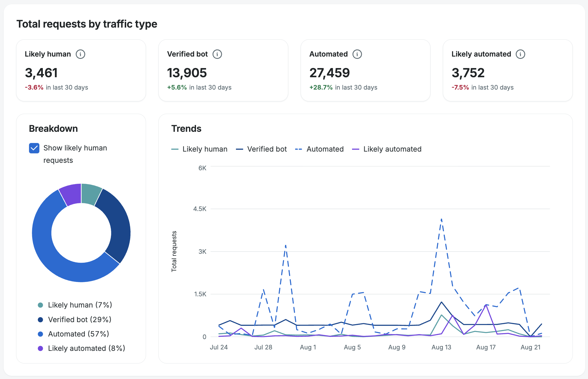This screenshot has width=588, height=379.
Task: Open the Automated card showing 27,459
Action: pyautogui.click(x=365, y=70)
